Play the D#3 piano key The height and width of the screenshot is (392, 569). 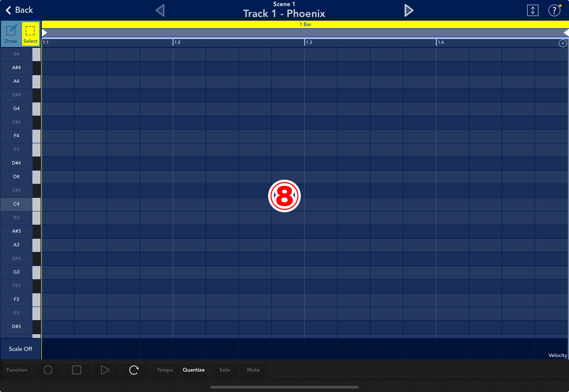[20, 327]
